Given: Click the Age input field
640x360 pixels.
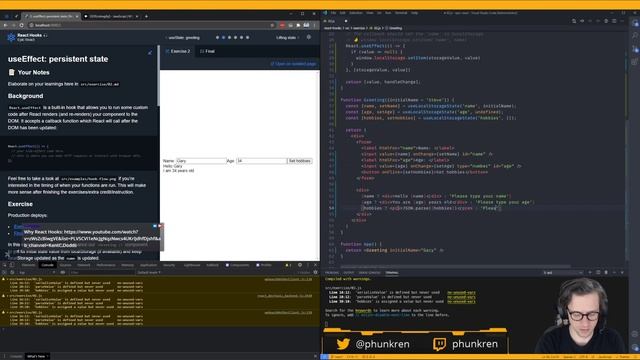Looking at the screenshot, I should pyautogui.click(x=261, y=161).
